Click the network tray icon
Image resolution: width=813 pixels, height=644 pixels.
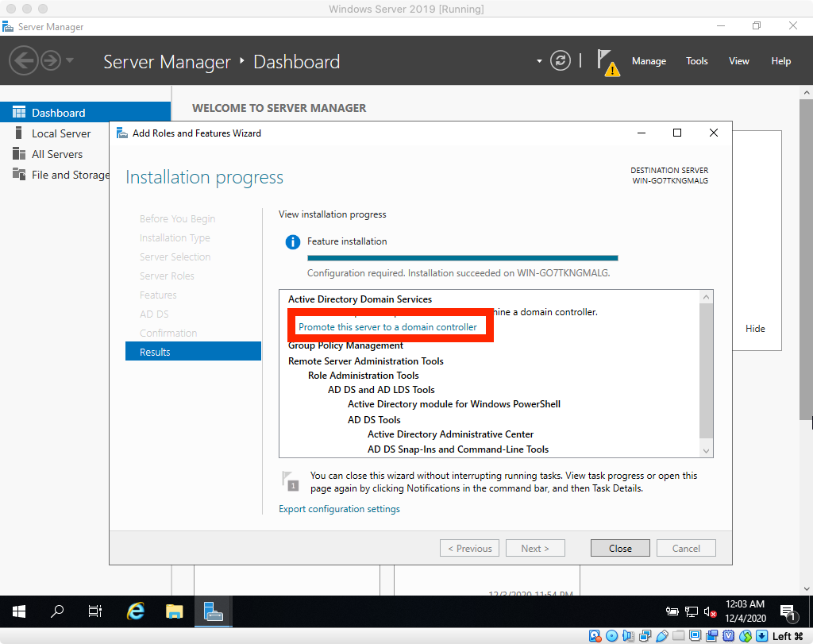[692, 612]
